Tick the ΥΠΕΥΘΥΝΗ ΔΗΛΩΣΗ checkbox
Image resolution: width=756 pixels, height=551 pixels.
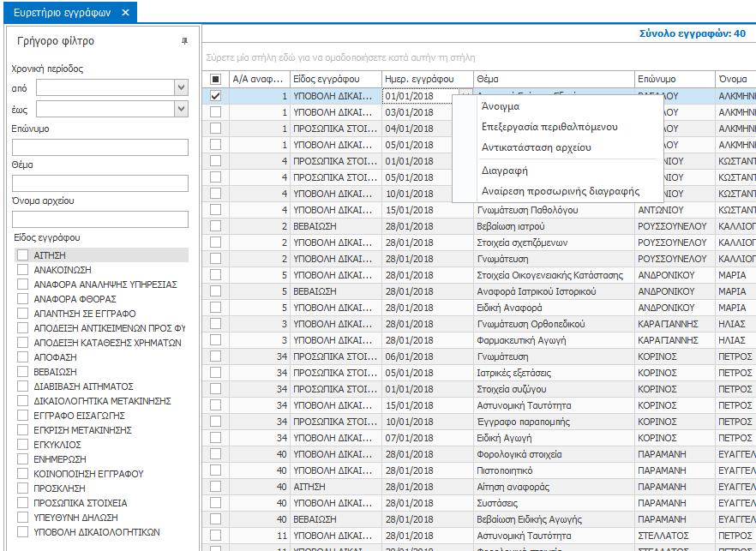[22, 518]
